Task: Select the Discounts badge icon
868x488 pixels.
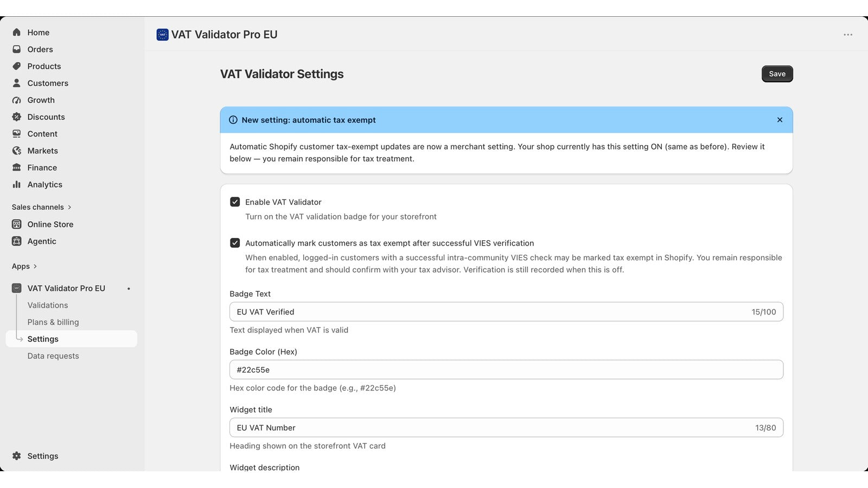Action: pos(17,117)
